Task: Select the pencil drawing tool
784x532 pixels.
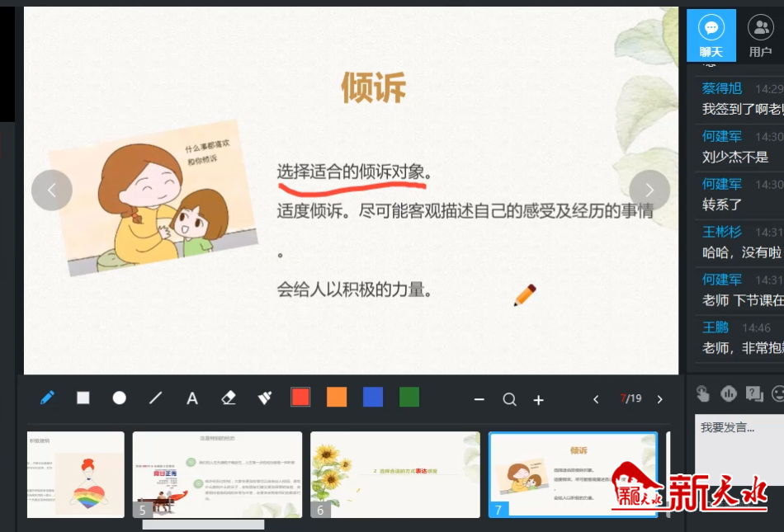Action: [47, 398]
